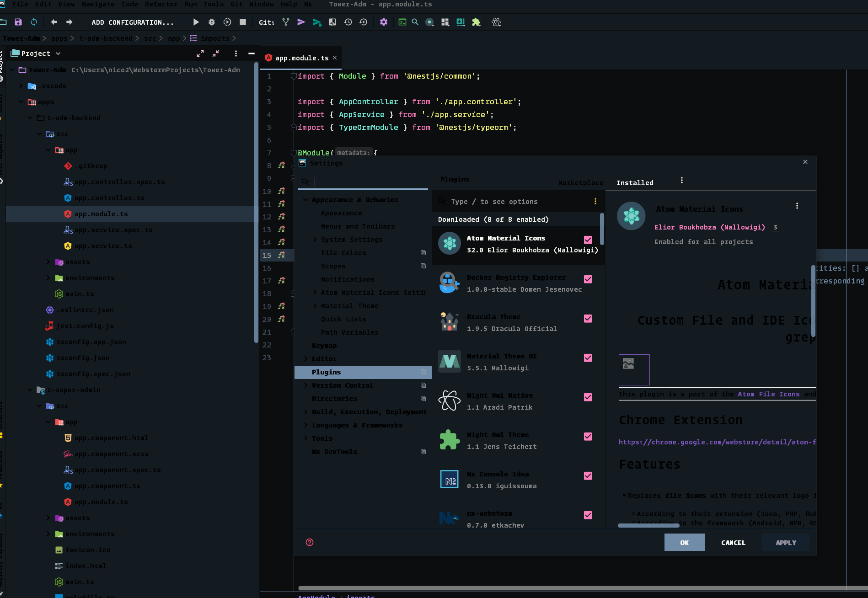Open the Git branch popup
Screen dimensions: 868x598
[x=286, y=22]
